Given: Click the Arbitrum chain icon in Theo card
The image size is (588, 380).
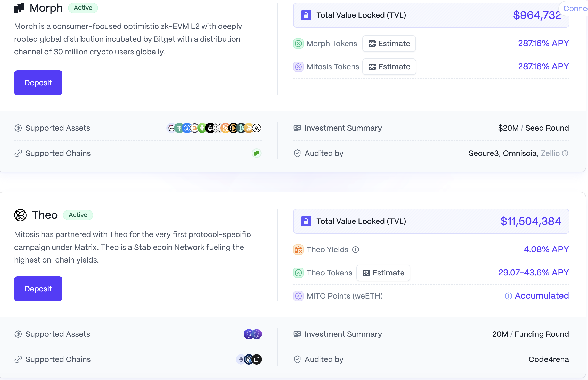Looking at the screenshot, I should pos(249,359).
